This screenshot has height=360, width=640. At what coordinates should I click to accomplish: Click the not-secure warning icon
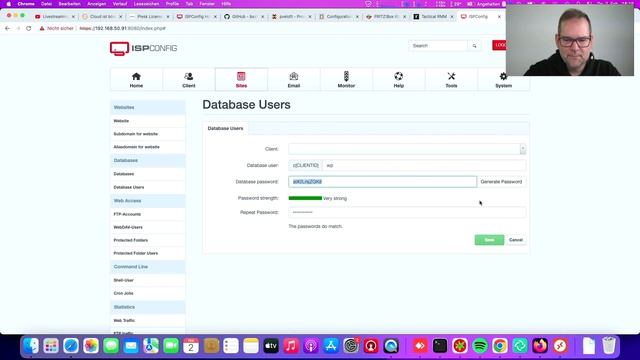click(x=42, y=29)
